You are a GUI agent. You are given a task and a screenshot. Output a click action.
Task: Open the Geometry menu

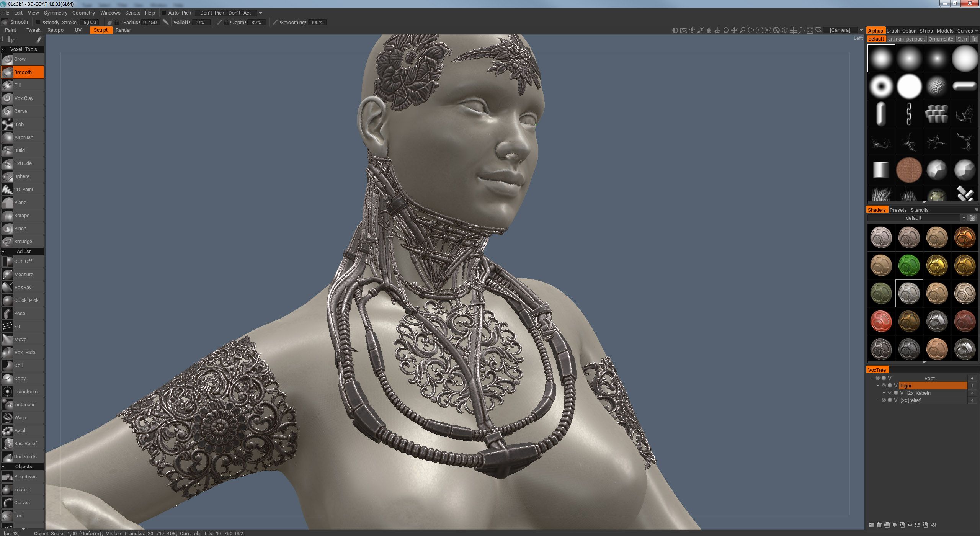(x=83, y=13)
